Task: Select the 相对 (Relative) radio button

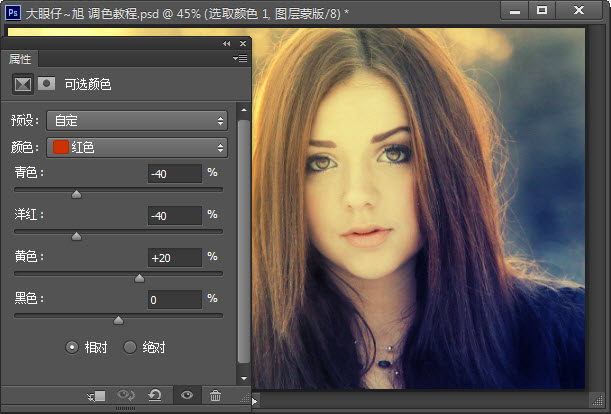Action: [72, 347]
